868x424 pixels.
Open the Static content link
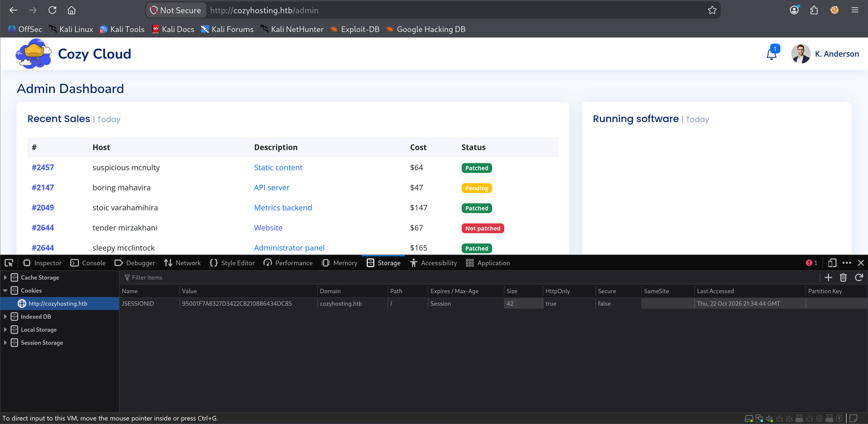pyautogui.click(x=278, y=167)
